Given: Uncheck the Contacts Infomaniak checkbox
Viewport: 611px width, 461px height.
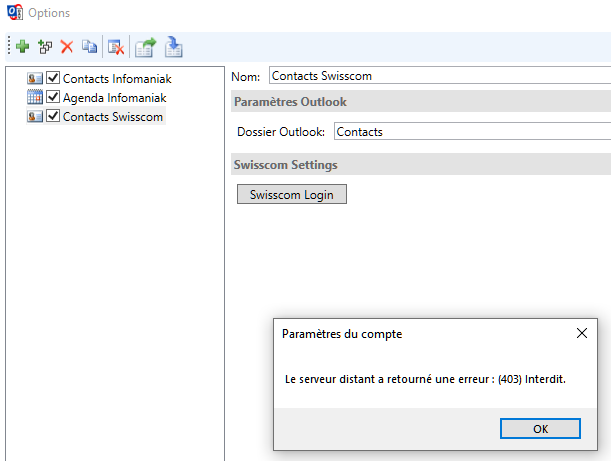Looking at the screenshot, I should (53, 79).
